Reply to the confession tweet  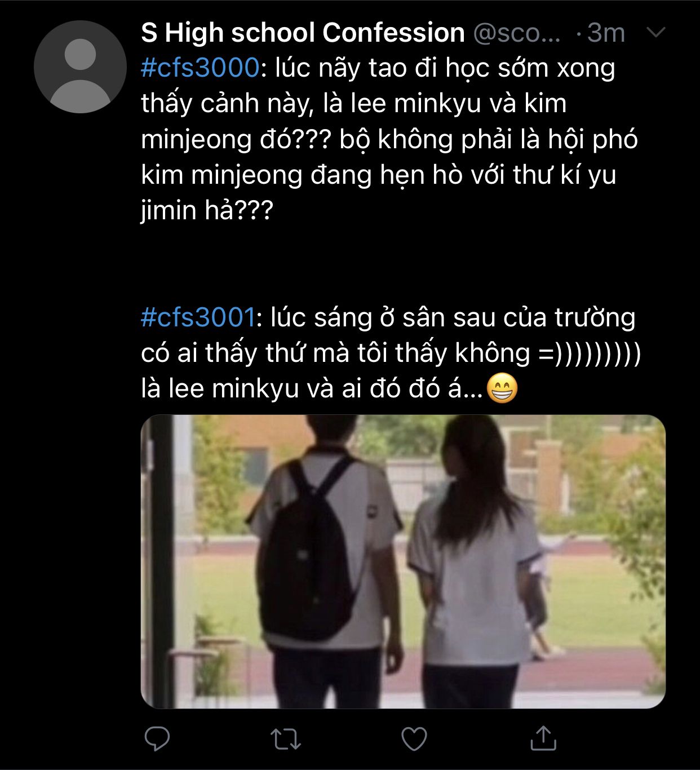(157, 738)
